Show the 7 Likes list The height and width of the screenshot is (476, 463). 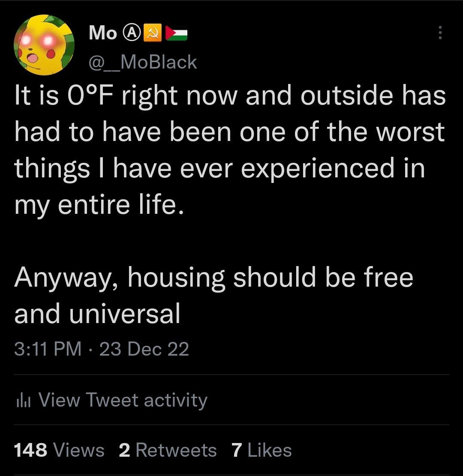(262, 450)
